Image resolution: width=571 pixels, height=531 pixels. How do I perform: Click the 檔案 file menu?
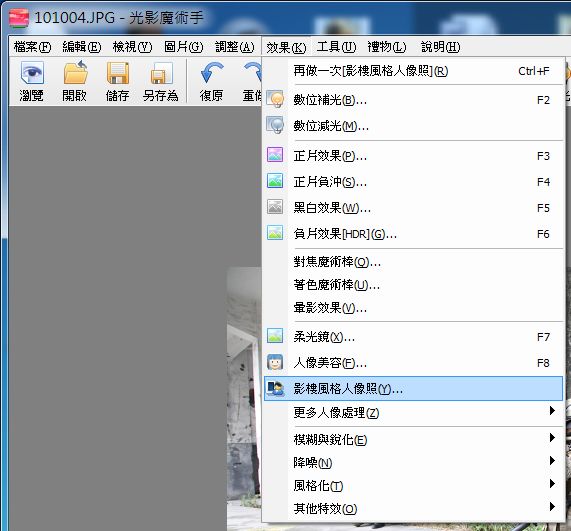pyautogui.click(x=32, y=47)
